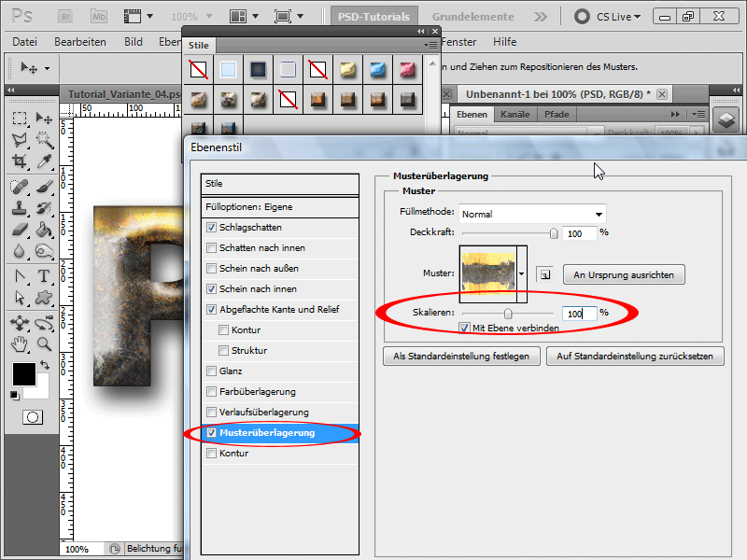Select Grundelemente workspace
The width and height of the screenshot is (747, 560).
[x=473, y=17]
